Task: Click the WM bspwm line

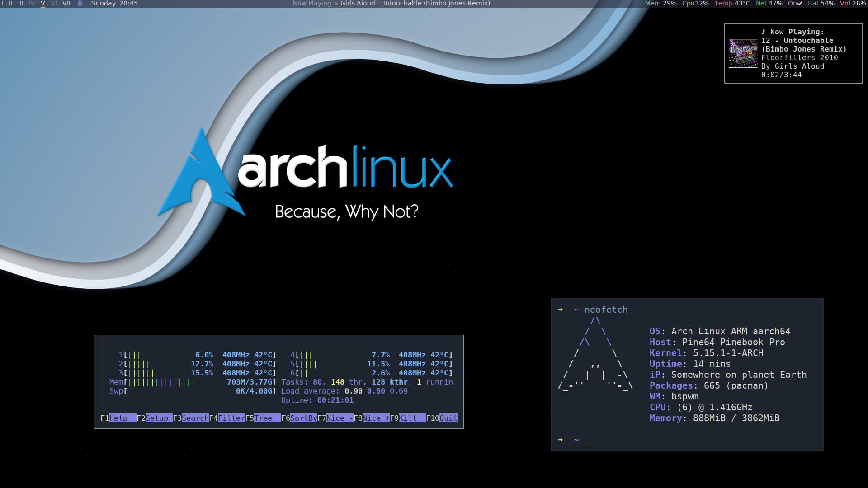Action: tap(674, 396)
